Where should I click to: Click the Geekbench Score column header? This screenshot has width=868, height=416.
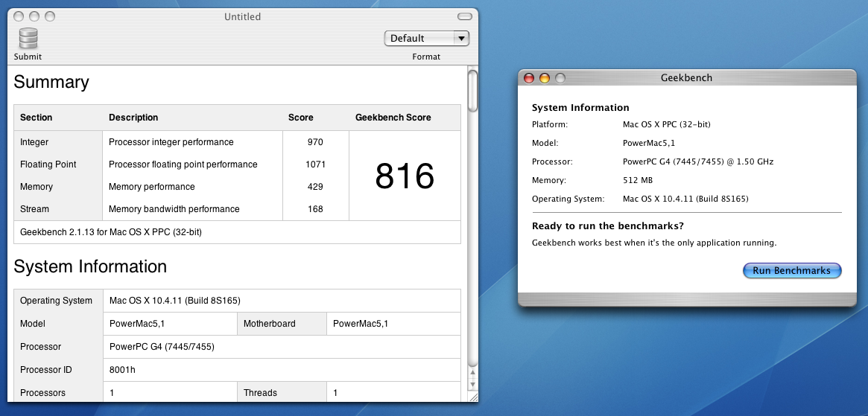(393, 118)
